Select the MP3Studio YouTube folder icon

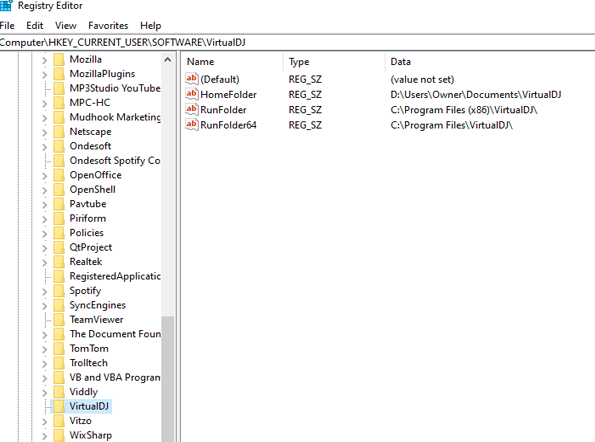[59, 88]
